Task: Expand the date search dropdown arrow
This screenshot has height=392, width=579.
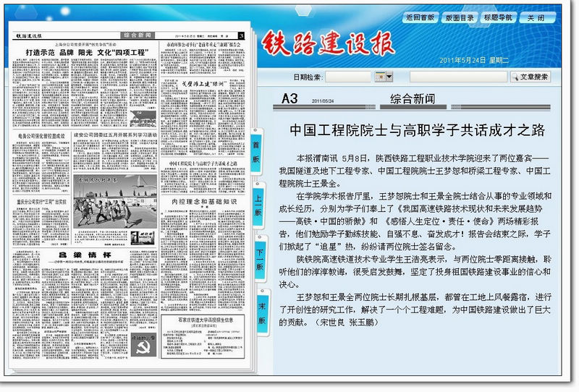Action: pyautogui.click(x=389, y=76)
